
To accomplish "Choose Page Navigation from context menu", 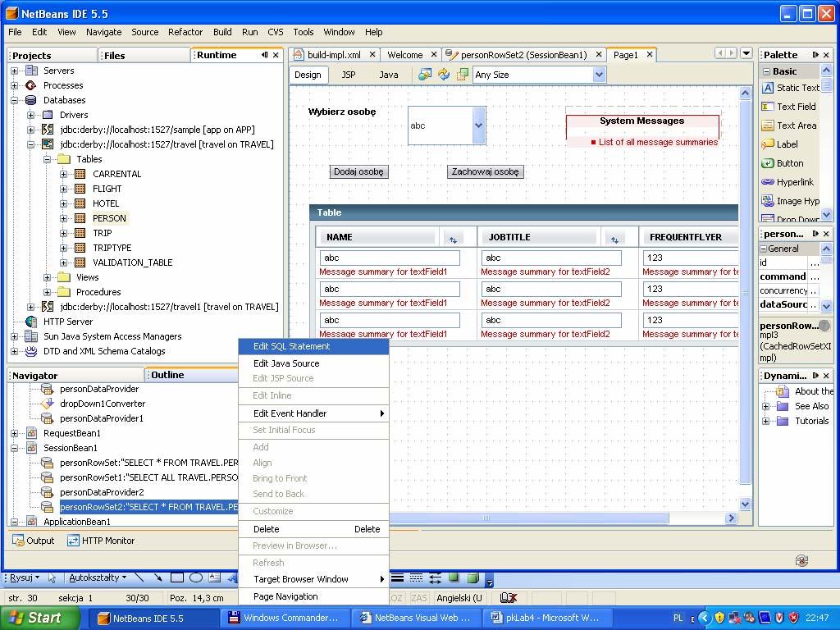I will point(314,597).
